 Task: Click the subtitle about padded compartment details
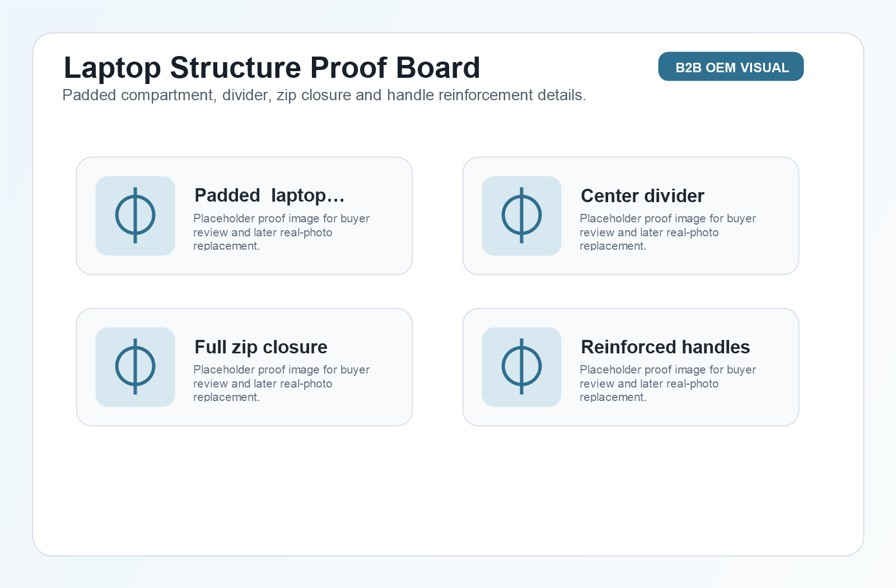click(x=324, y=95)
